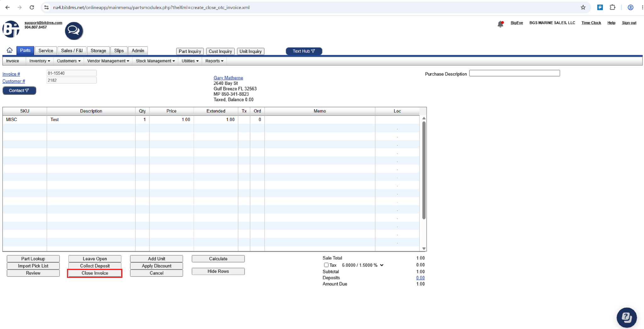Open the Gary Matherne customer link
The width and height of the screenshot is (644, 329).
pos(228,78)
